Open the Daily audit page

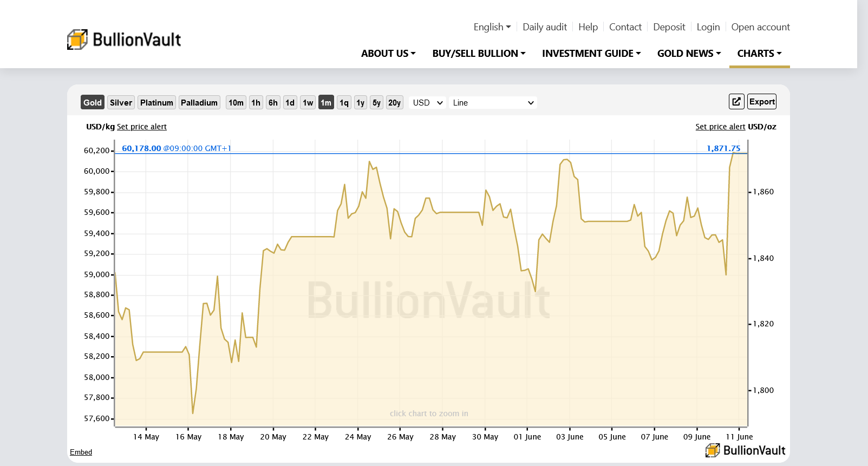tap(544, 27)
